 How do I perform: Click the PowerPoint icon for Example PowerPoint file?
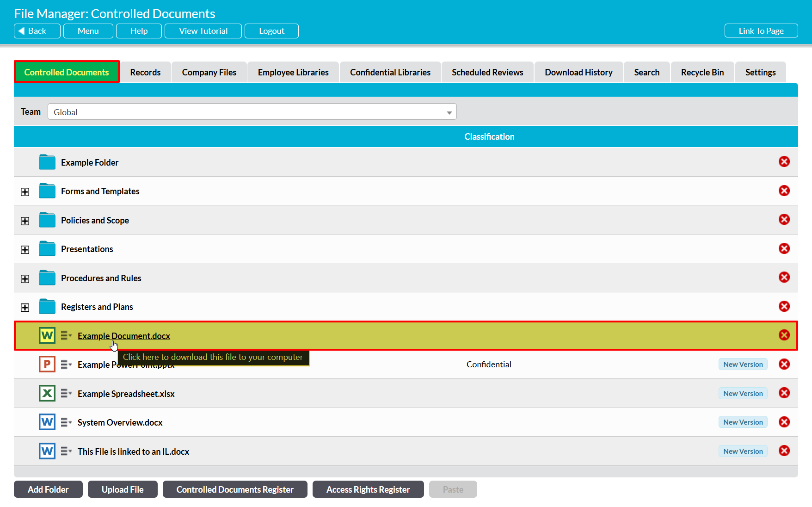[47, 365]
